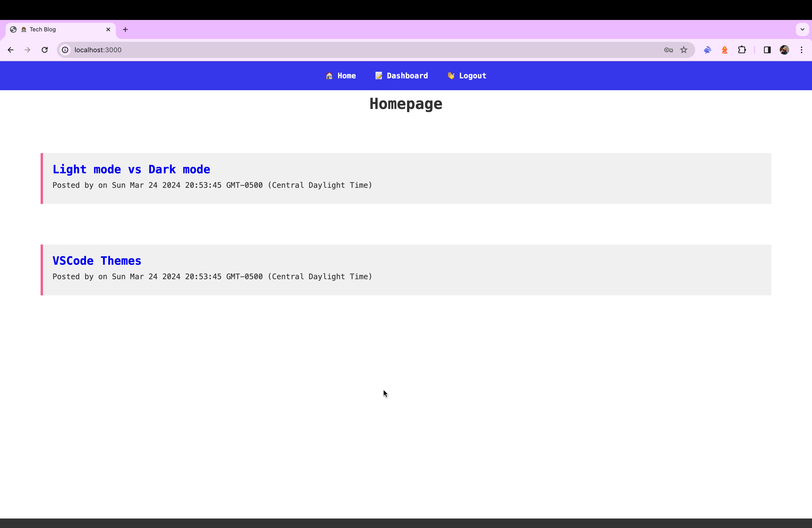Viewport: 812px width, 528px height.
Task: Reload the page with refresh icon
Action: pos(45,50)
